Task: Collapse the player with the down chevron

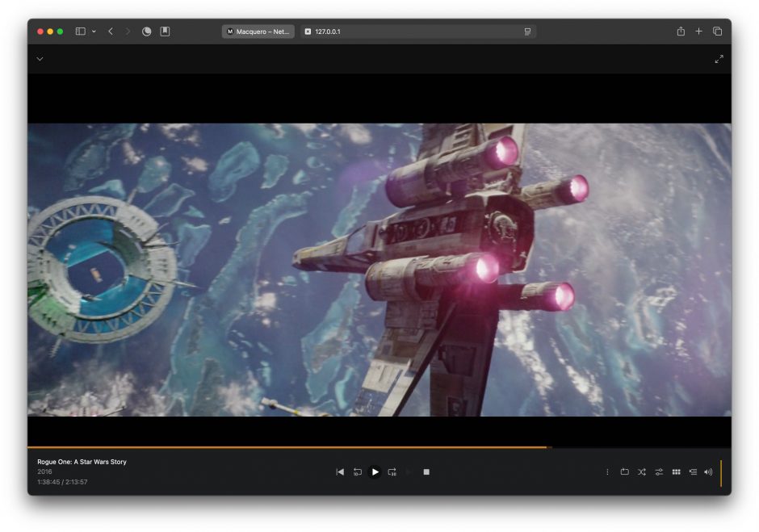Action: 40,59
